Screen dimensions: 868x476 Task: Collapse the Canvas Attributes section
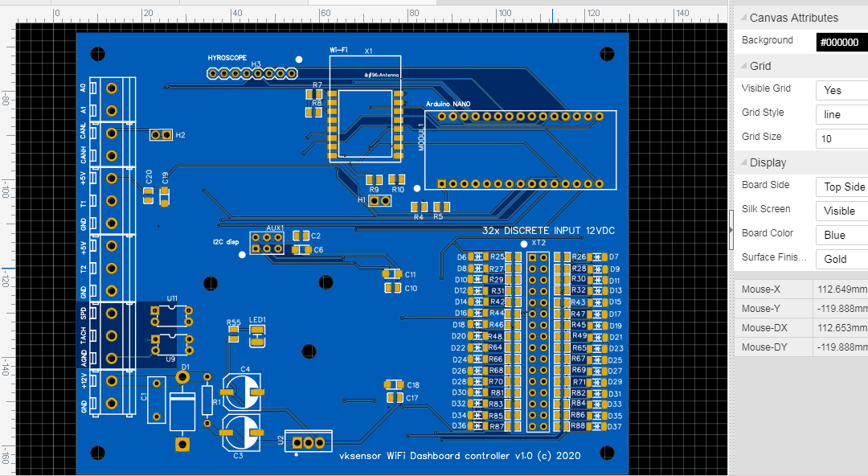743,18
